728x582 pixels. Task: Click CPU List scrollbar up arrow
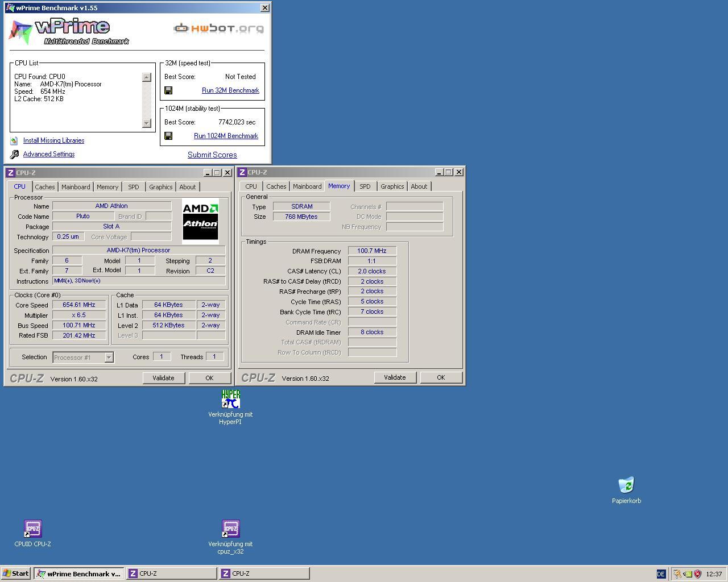point(146,77)
